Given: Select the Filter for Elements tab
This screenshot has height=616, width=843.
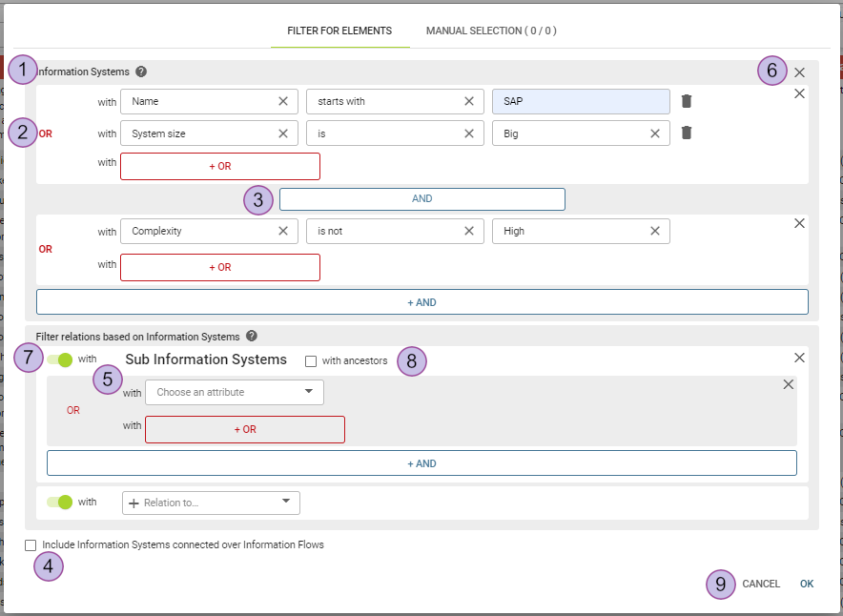Looking at the screenshot, I should pos(339,31).
